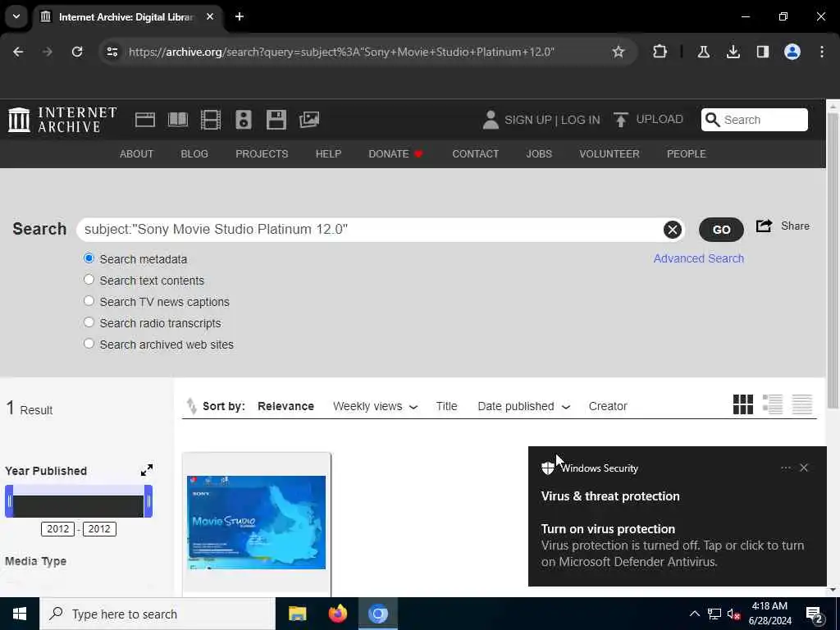Open the Internet Archive home logo
The image size is (840, 630).
click(x=62, y=120)
